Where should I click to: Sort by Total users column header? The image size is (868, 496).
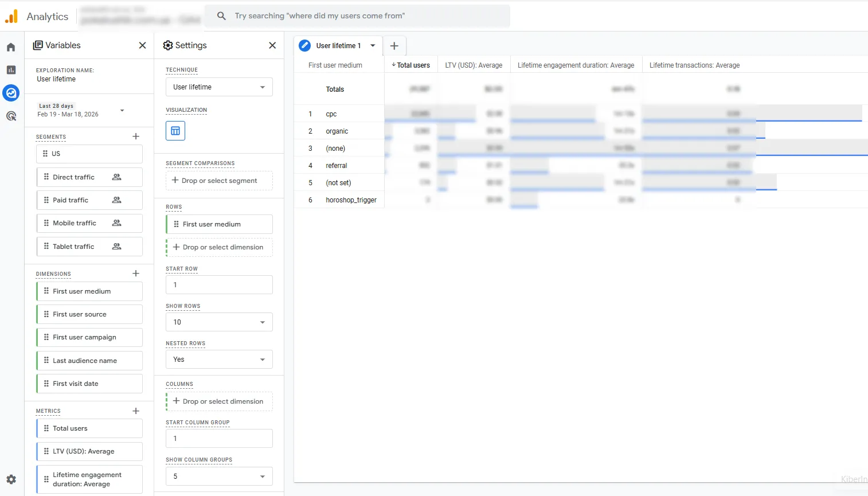tap(413, 65)
